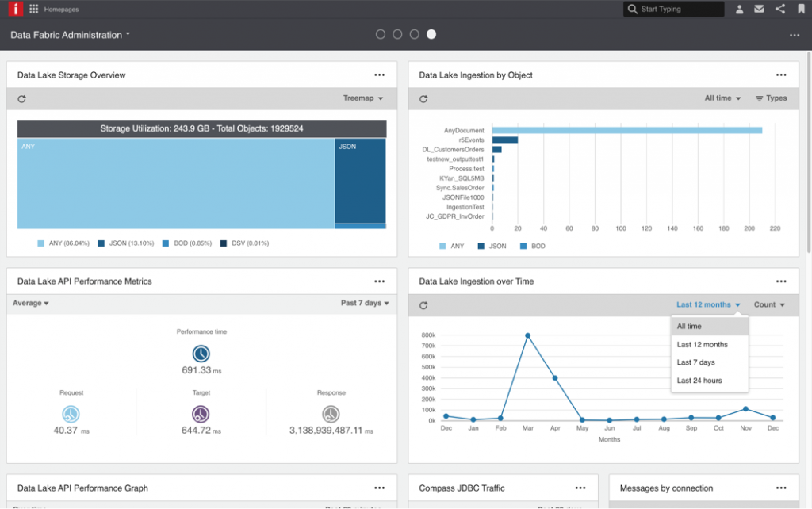Viewport: 812px width, 509px height.
Task: Click the user profile icon
Action: click(x=739, y=10)
